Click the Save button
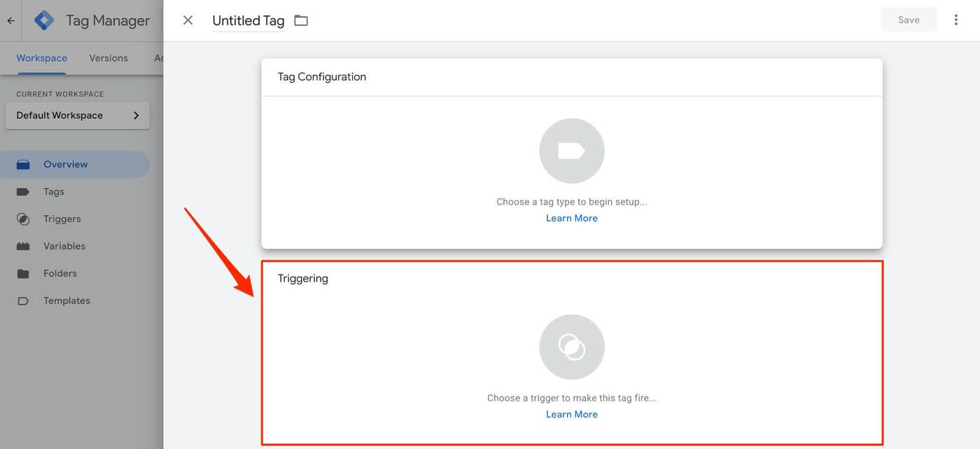 click(908, 19)
